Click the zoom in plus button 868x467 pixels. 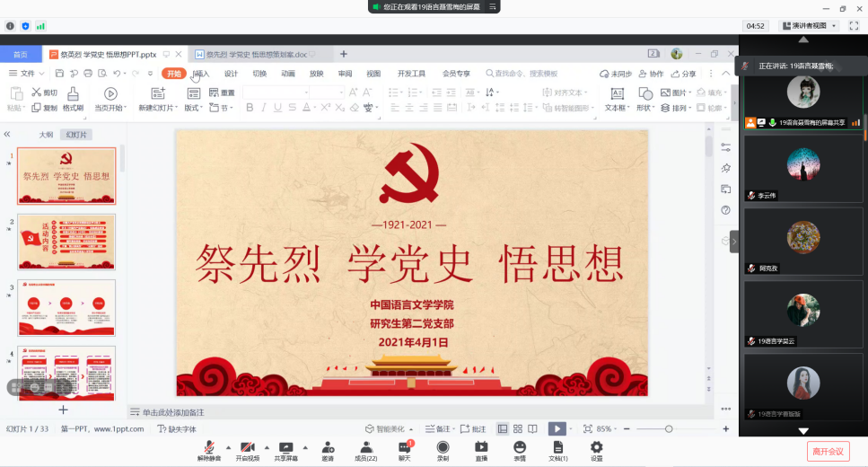(x=726, y=428)
